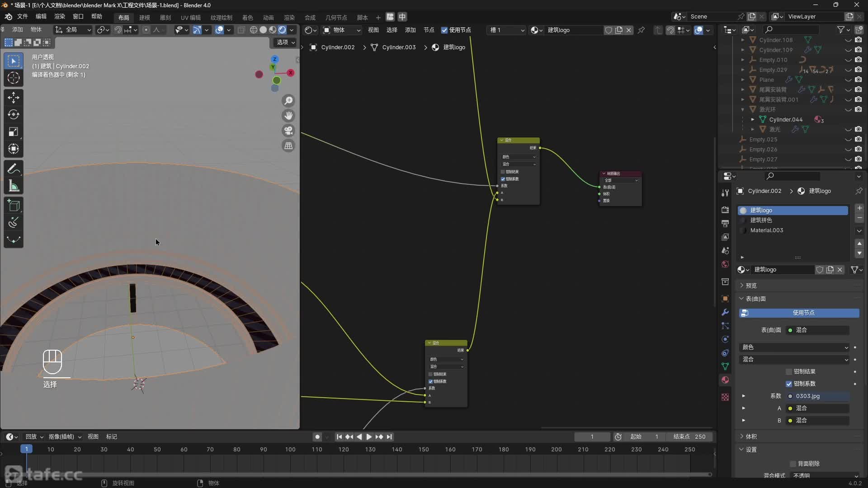Click the 节点 menu in node editor

(x=429, y=30)
